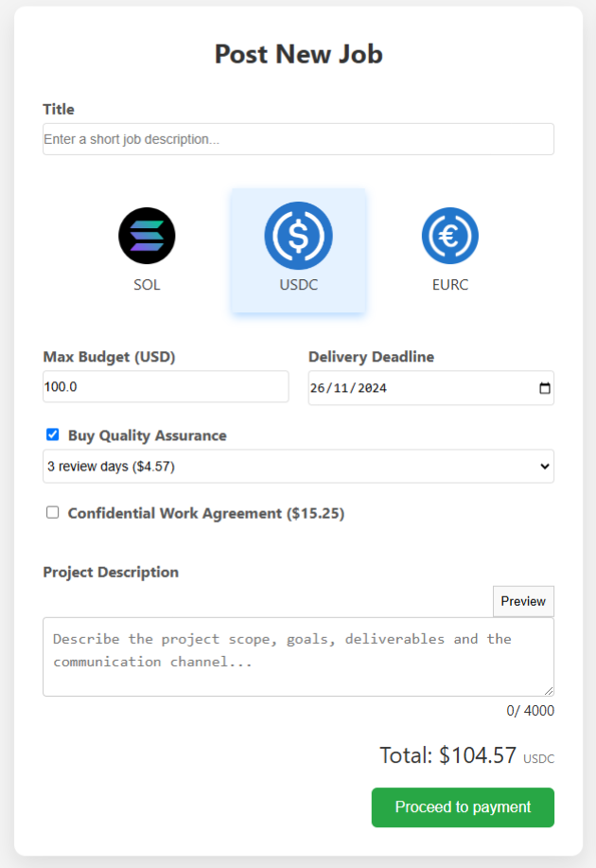The height and width of the screenshot is (868, 596).
Task: Click the Total amount of $104.57
Action: click(479, 755)
